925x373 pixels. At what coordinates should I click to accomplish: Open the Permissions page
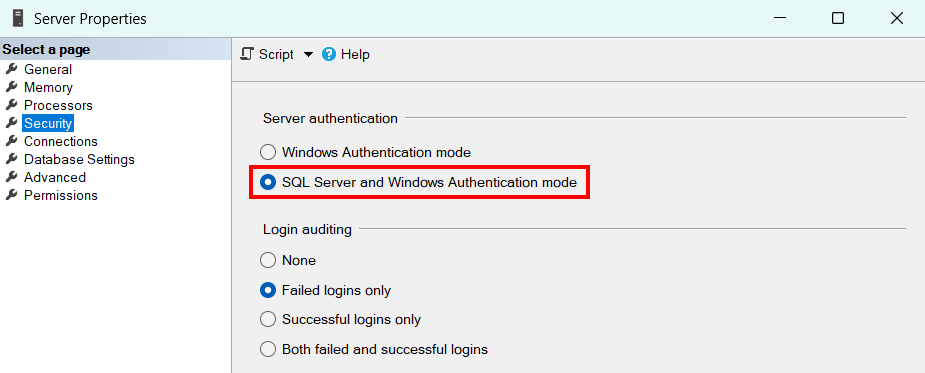[x=61, y=195]
